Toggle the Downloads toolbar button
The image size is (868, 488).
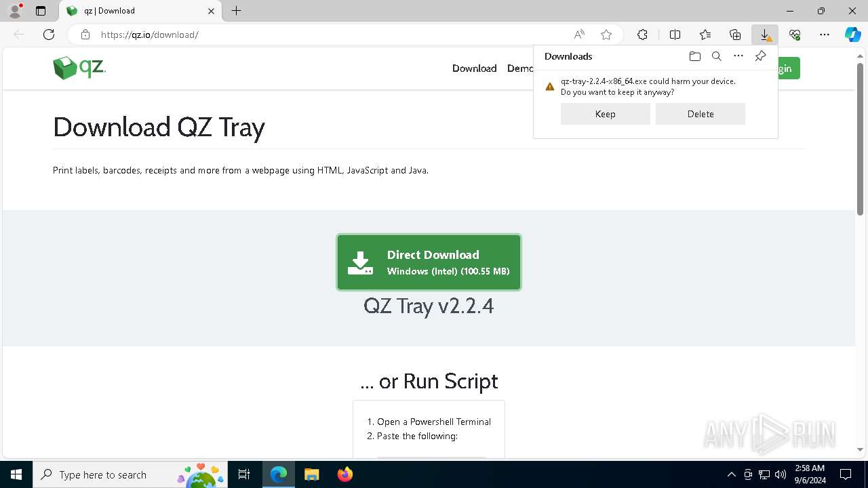(765, 35)
